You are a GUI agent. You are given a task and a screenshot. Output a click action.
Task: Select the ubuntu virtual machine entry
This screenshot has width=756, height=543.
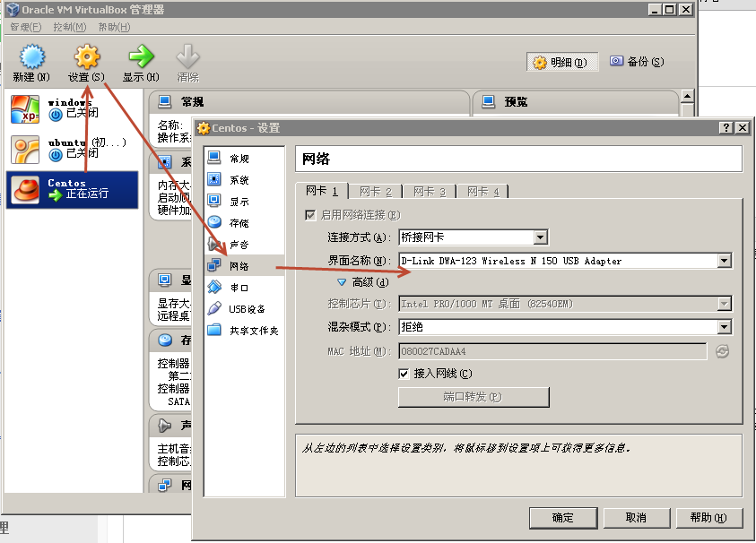pyautogui.click(x=73, y=150)
